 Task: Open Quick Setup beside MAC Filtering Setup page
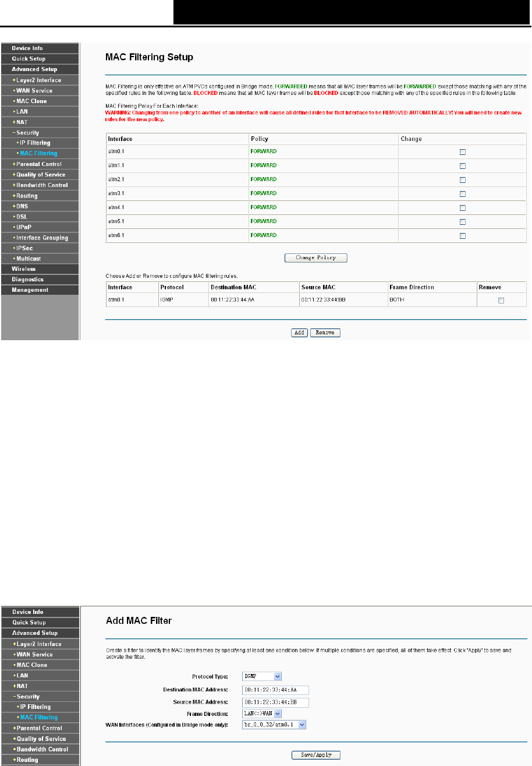(x=40, y=59)
